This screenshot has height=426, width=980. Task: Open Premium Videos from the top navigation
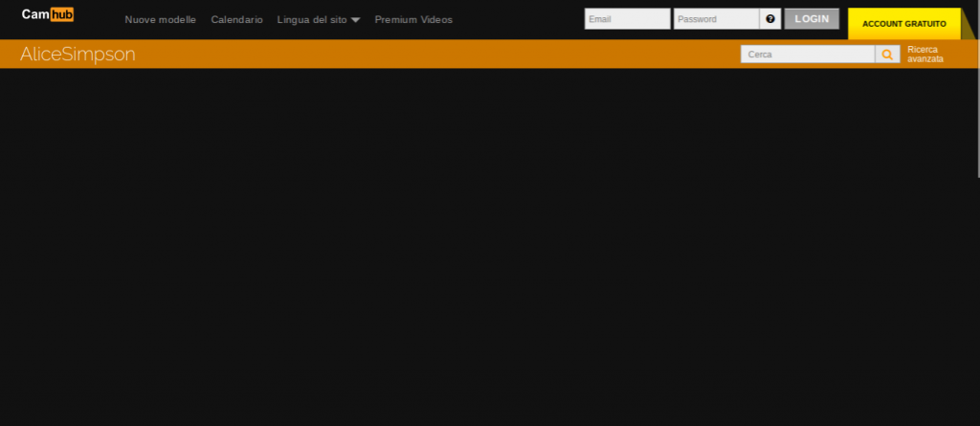(413, 20)
